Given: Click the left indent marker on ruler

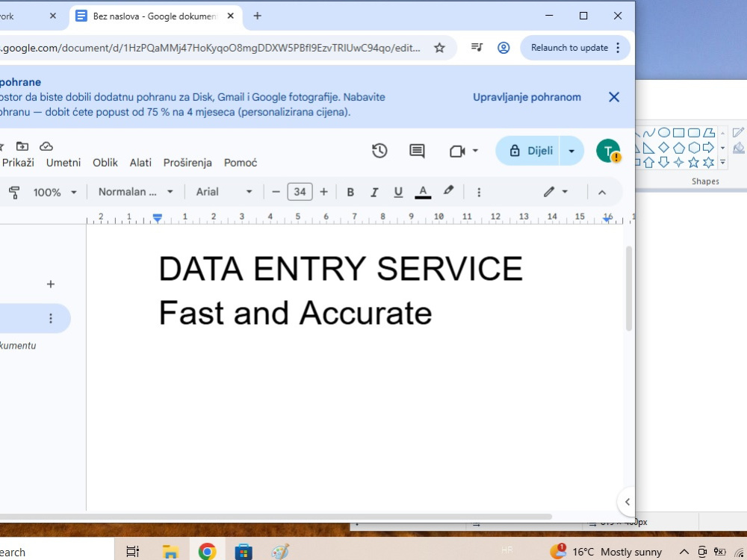Looking at the screenshot, I should pyautogui.click(x=157, y=218).
